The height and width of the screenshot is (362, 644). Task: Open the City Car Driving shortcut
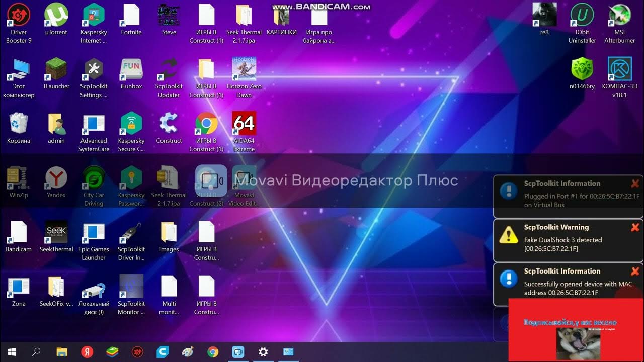(x=94, y=178)
